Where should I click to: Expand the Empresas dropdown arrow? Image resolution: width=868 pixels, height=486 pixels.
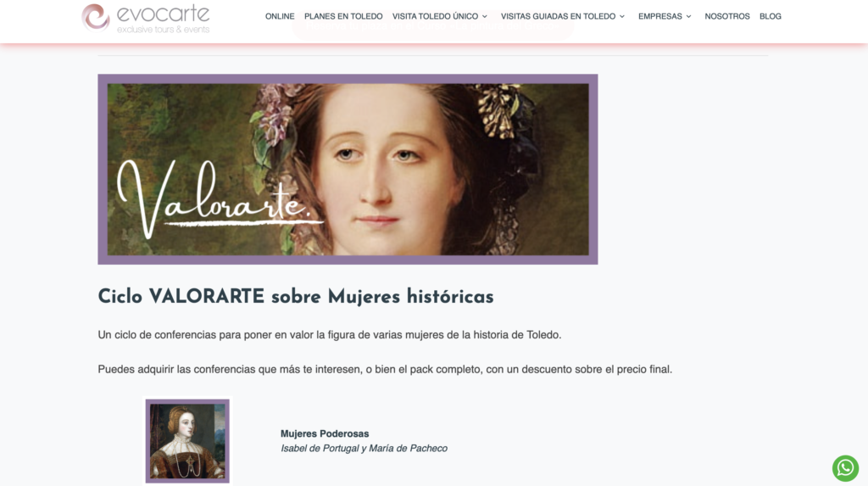pos(688,17)
